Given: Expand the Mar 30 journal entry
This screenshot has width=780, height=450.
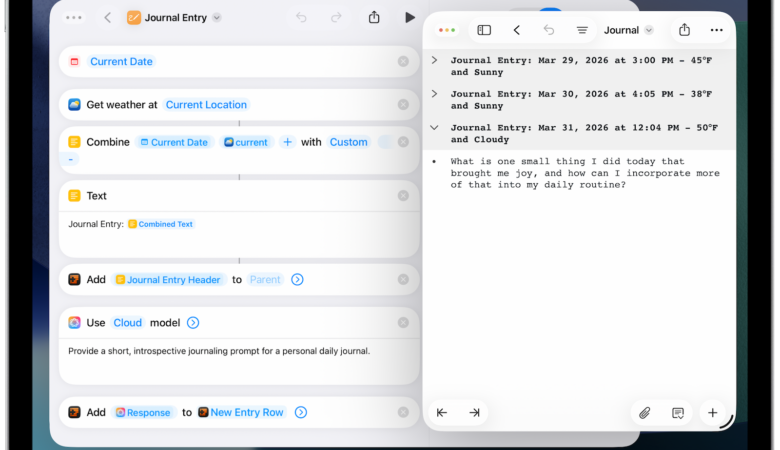Looking at the screenshot, I should pyautogui.click(x=434, y=94).
